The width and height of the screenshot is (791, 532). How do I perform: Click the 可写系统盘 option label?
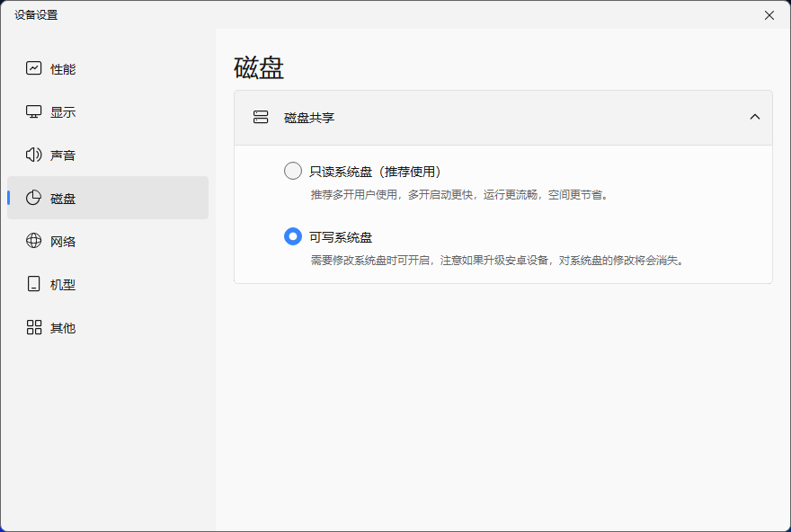341,237
